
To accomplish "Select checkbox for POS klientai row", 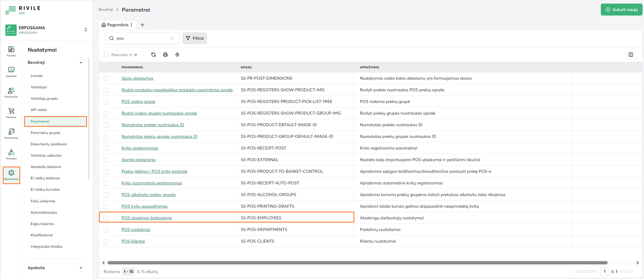I will click(106, 242).
